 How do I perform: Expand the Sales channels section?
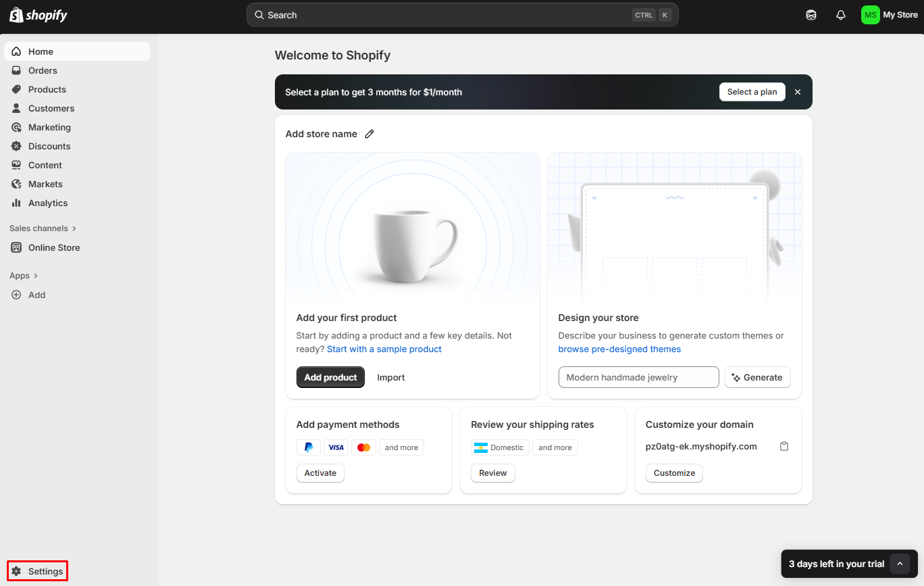[x=43, y=228]
